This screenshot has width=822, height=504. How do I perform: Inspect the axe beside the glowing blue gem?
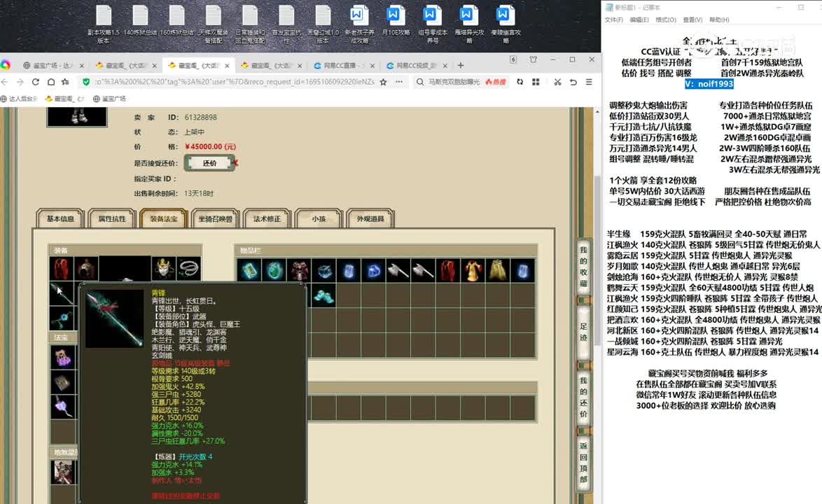click(x=398, y=271)
